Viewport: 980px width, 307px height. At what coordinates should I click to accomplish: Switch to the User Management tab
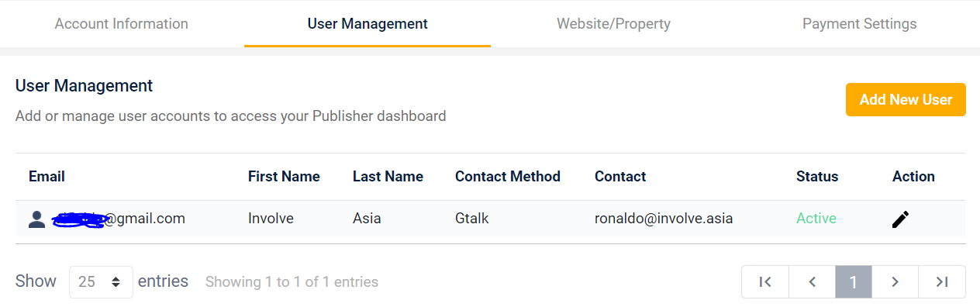[367, 24]
